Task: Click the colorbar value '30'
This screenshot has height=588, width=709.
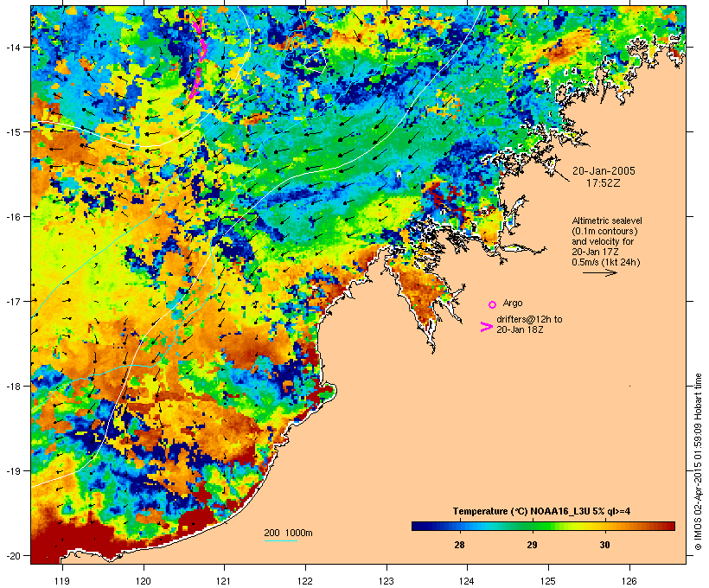Action: coord(604,545)
